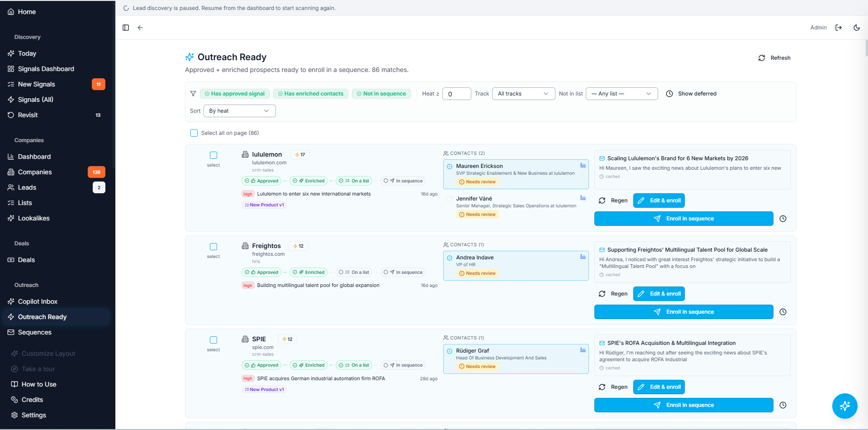
Task: Click Show deferred button
Action: pyautogui.click(x=692, y=94)
